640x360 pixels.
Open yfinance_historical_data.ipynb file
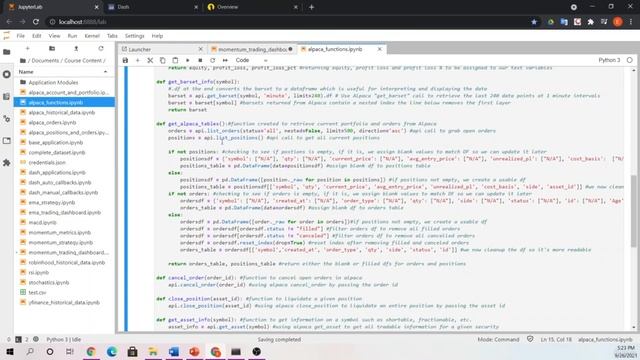(63, 302)
